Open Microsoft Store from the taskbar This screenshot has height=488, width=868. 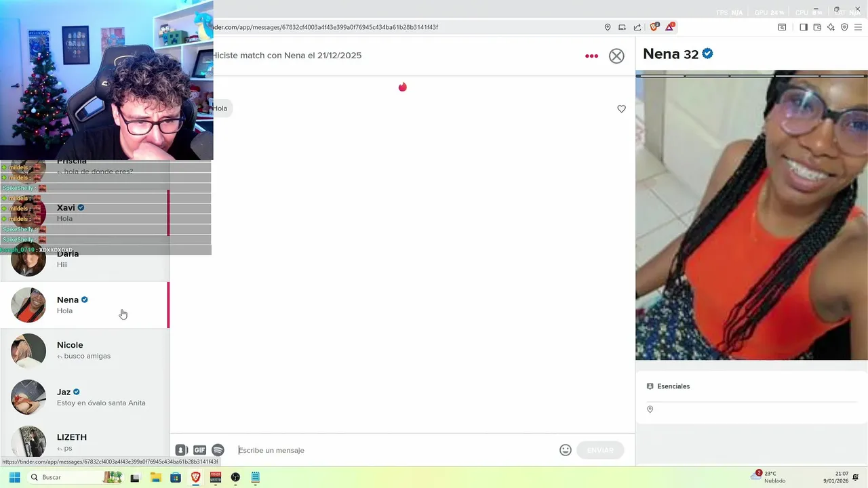(176, 477)
